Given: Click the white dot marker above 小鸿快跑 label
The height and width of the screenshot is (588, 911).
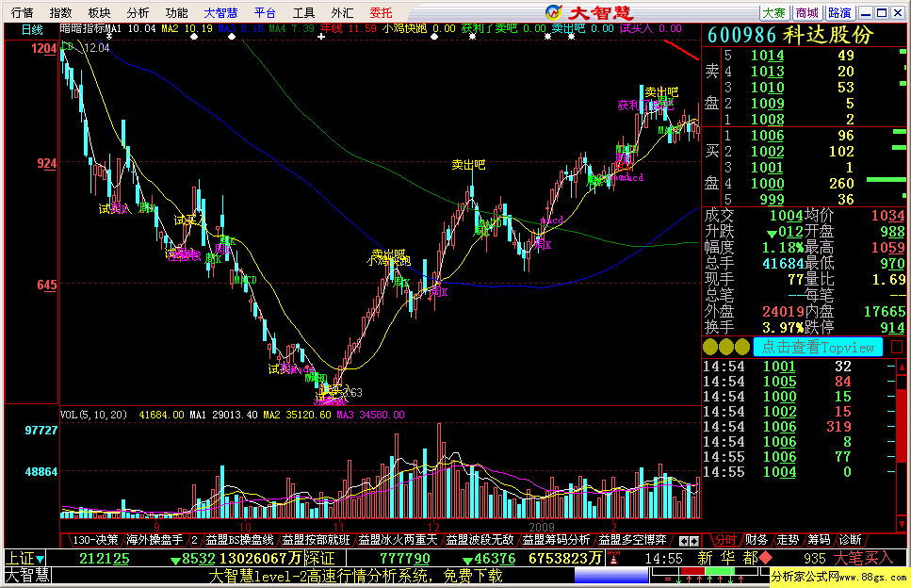Looking at the screenshot, I should [434, 37].
